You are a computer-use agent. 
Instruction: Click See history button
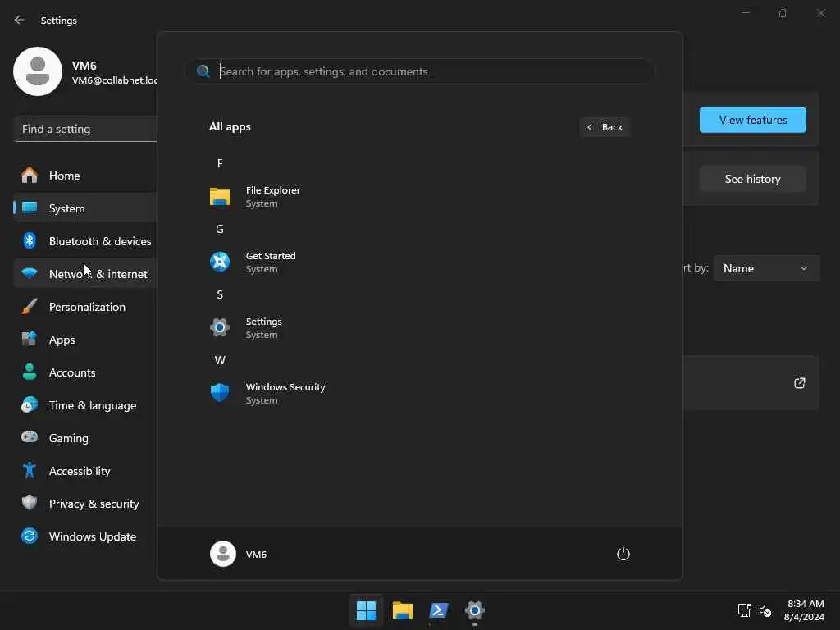point(753,179)
